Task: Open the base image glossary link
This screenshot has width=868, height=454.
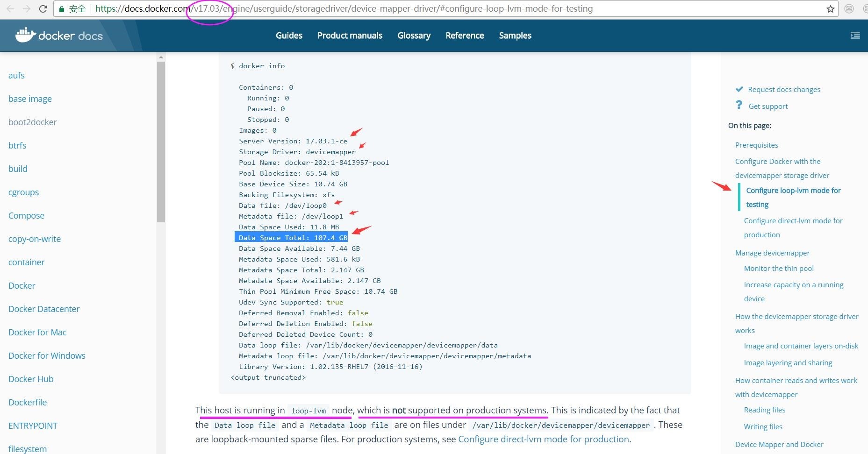Action: point(30,99)
